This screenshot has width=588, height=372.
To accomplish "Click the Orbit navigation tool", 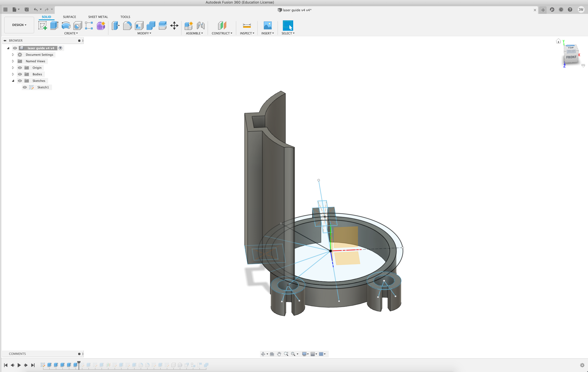I will (x=263, y=354).
